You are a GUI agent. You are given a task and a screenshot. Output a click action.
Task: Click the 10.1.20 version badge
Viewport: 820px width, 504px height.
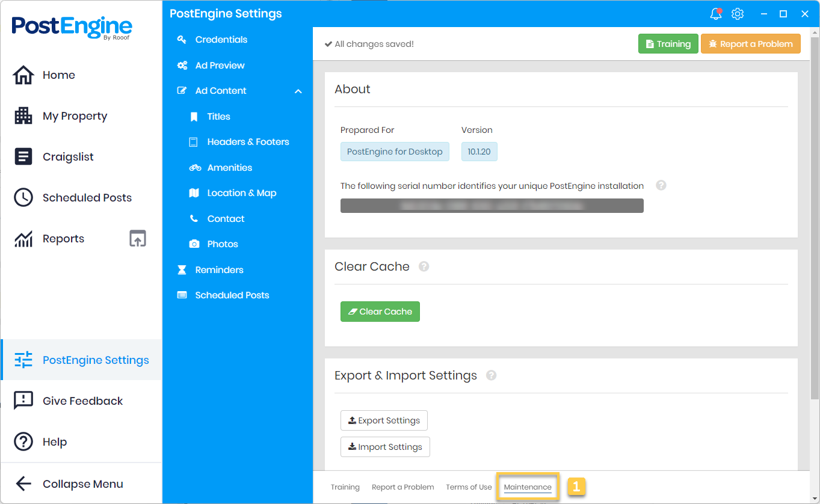479,152
